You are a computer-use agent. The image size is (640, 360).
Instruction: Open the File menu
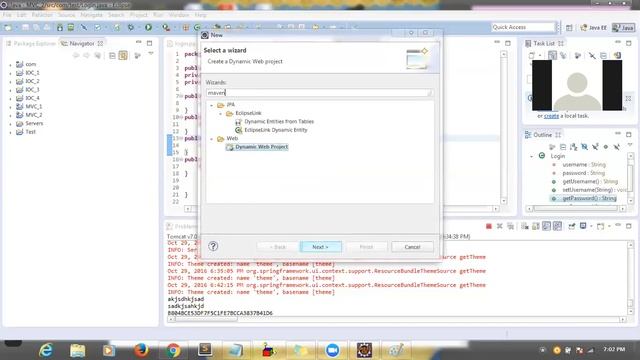[7, 15]
